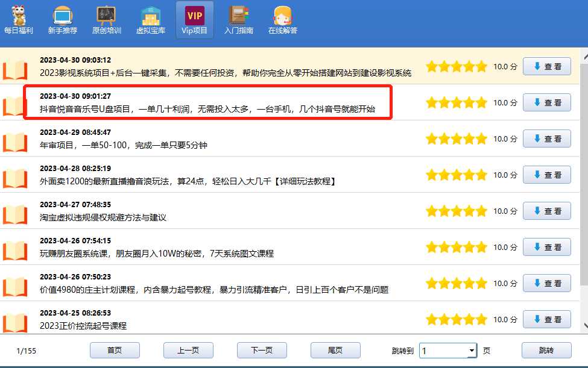The width and height of the screenshot is (588, 368).
Task: Click 查看 for 抖音悦音音乐号U盘项目
Action: (x=547, y=102)
